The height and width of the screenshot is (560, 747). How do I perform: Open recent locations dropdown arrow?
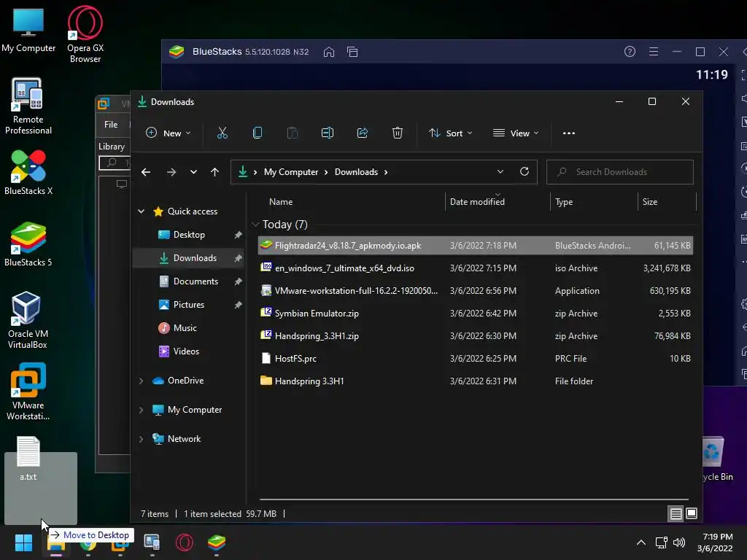193,172
